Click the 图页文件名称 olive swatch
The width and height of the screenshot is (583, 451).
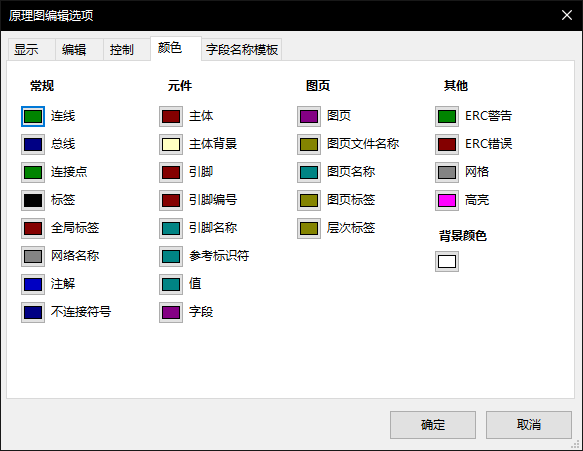[x=309, y=144]
